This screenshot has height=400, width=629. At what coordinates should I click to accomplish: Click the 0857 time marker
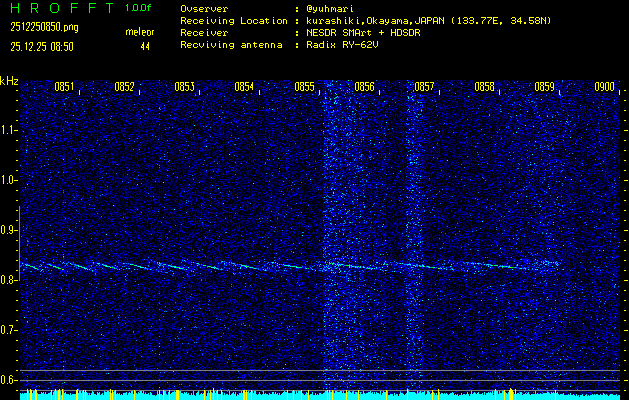point(424,87)
